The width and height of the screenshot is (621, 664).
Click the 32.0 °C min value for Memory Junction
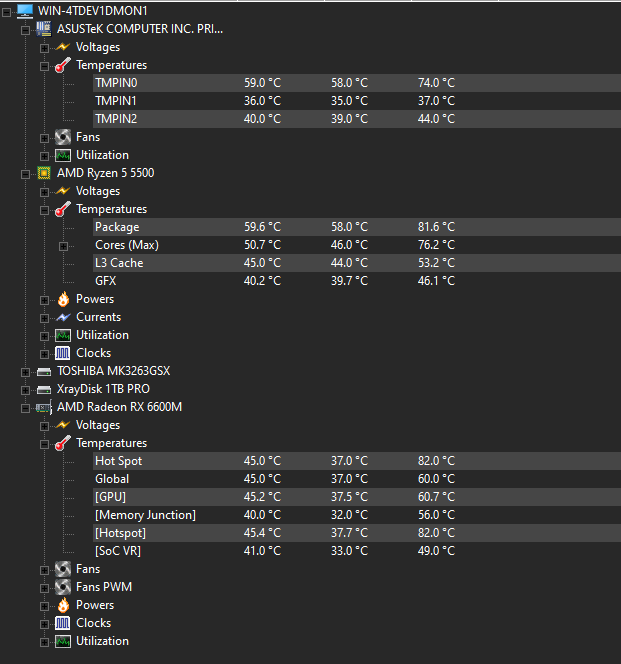[349, 515]
